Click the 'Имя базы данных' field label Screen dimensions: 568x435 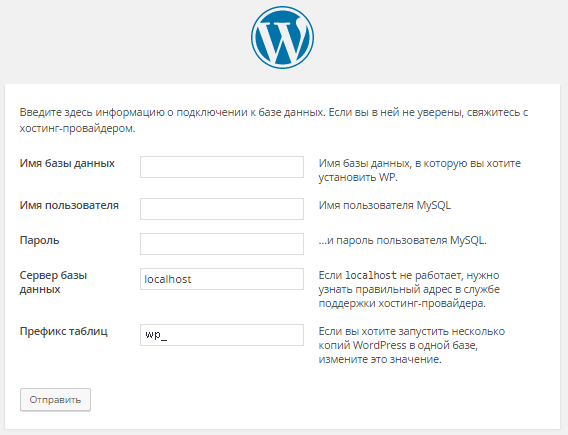(x=67, y=163)
